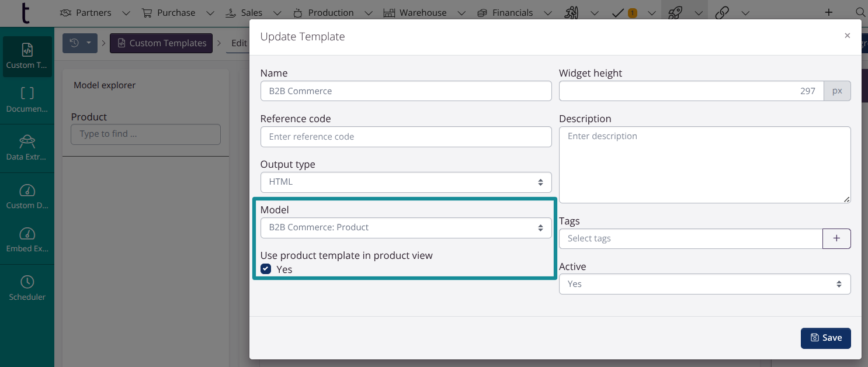Uncheck Use product template in product view

pyautogui.click(x=266, y=269)
